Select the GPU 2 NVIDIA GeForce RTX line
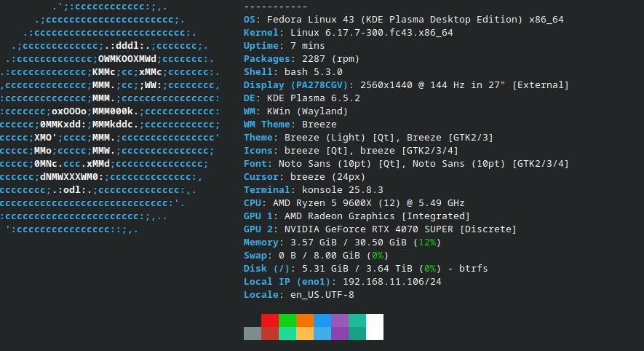This screenshot has width=644, height=351. point(380,229)
